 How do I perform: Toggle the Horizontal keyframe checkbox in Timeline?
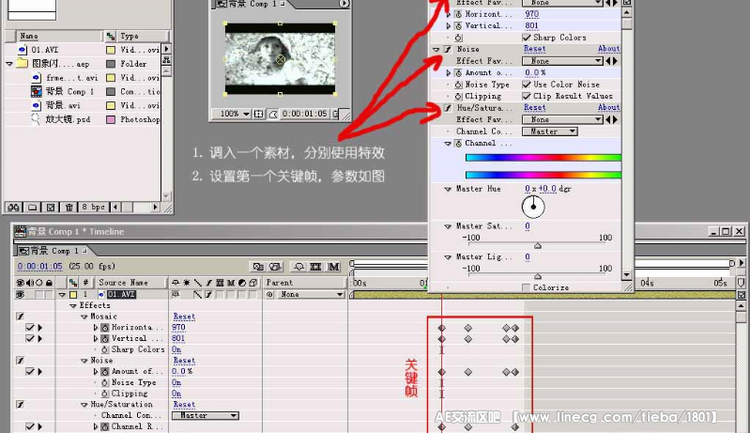(30, 327)
